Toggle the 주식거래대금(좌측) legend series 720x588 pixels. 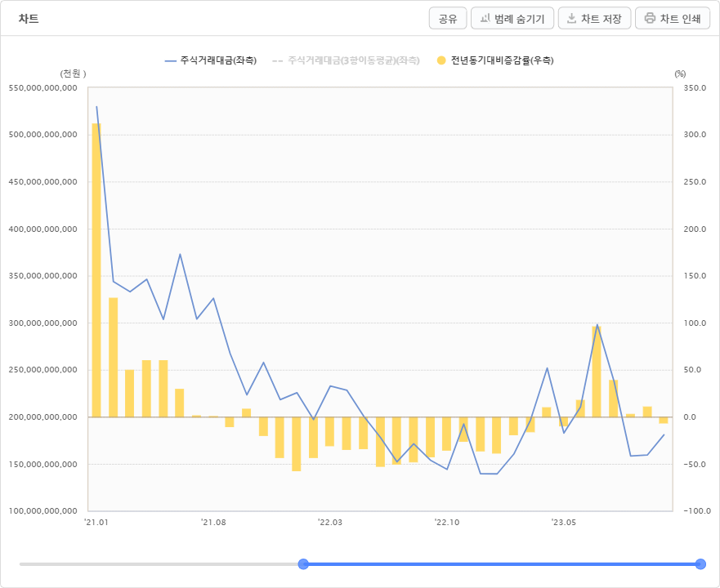[x=211, y=60]
